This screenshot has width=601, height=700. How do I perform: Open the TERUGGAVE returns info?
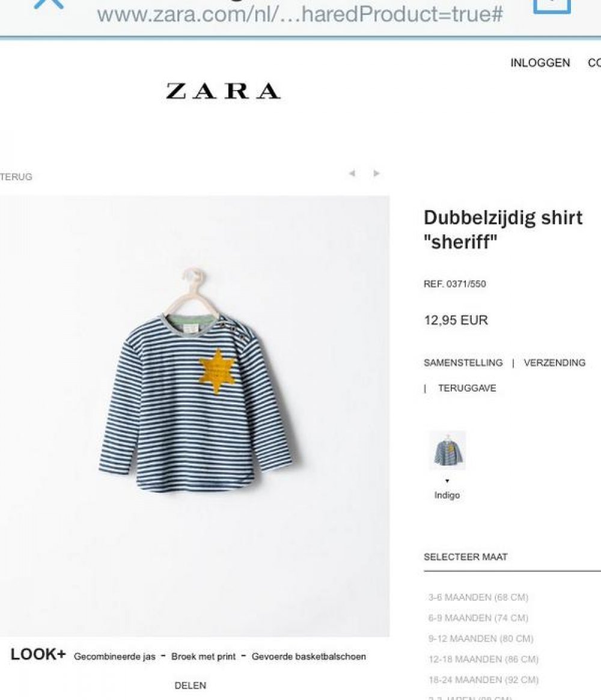[x=467, y=388]
